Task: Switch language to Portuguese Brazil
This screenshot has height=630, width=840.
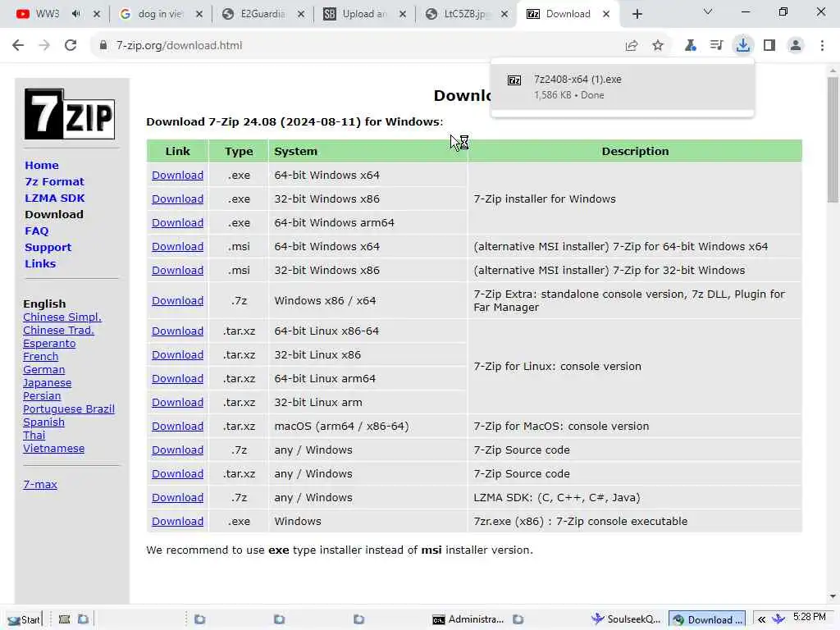Action: [x=69, y=409]
